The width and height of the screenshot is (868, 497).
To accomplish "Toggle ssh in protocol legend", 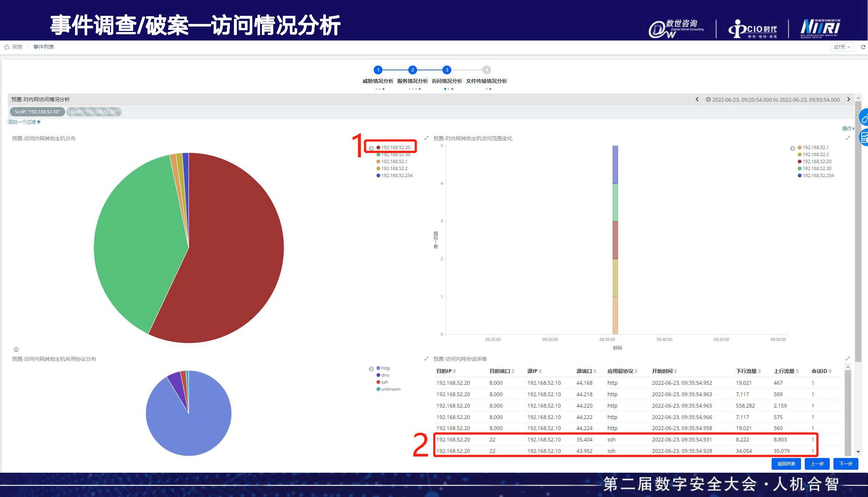I will pyautogui.click(x=382, y=382).
